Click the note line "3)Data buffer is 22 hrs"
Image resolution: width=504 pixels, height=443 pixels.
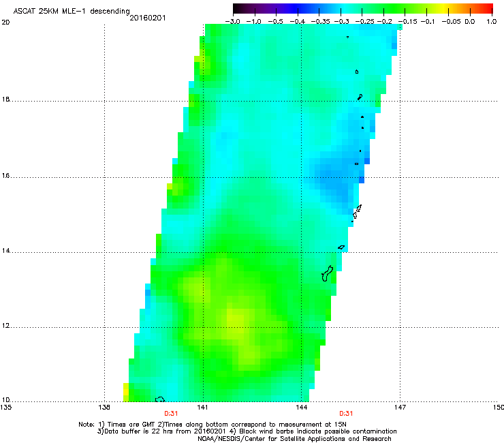pyautogui.click(x=247, y=431)
